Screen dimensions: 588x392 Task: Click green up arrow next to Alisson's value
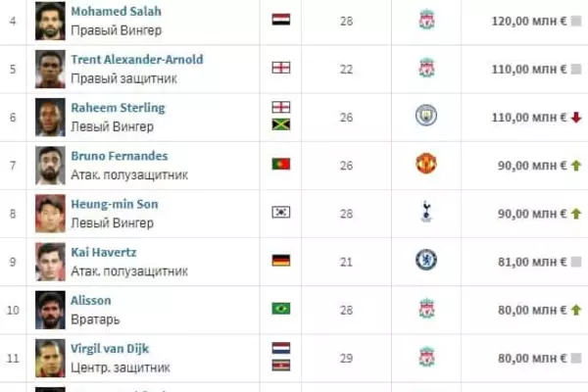point(576,309)
